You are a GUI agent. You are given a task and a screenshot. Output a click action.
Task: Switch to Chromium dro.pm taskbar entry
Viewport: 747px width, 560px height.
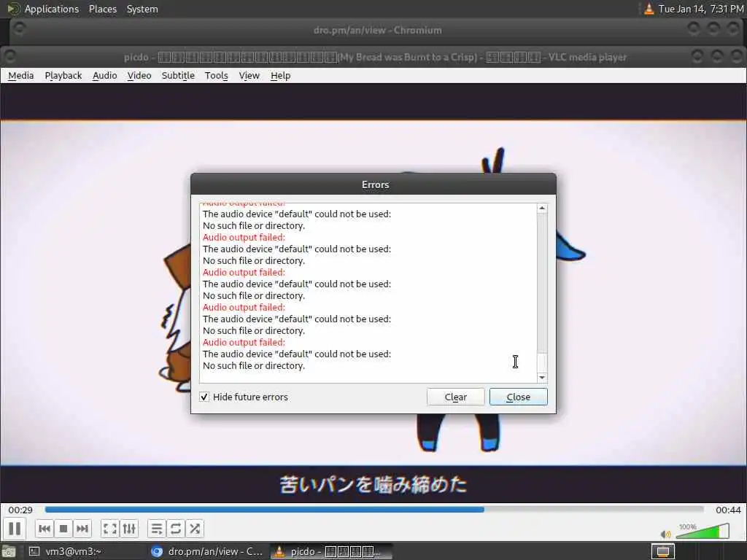point(206,551)
